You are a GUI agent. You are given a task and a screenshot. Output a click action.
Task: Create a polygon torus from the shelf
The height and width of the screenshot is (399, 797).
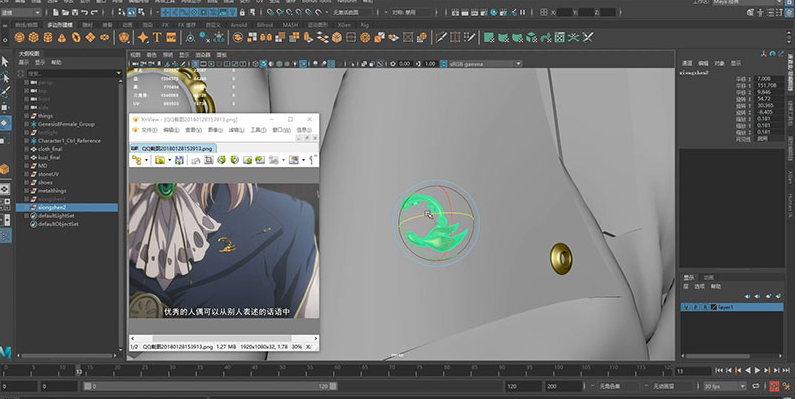[x=76, y=37]
